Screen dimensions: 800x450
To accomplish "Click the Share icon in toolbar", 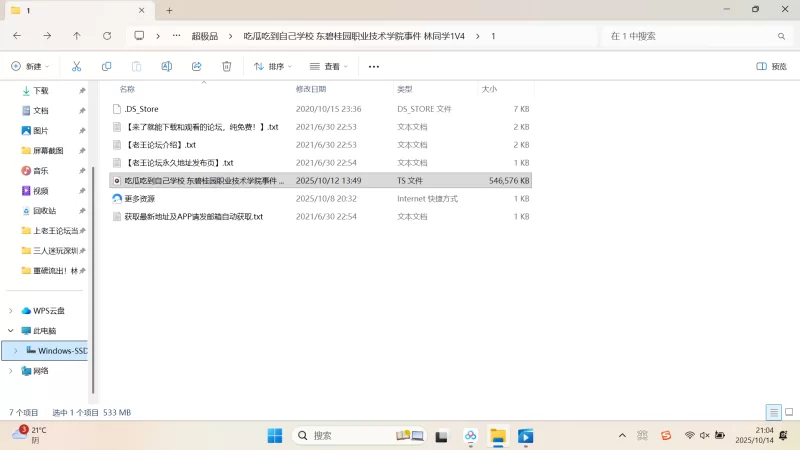I will tap(196, 66).
